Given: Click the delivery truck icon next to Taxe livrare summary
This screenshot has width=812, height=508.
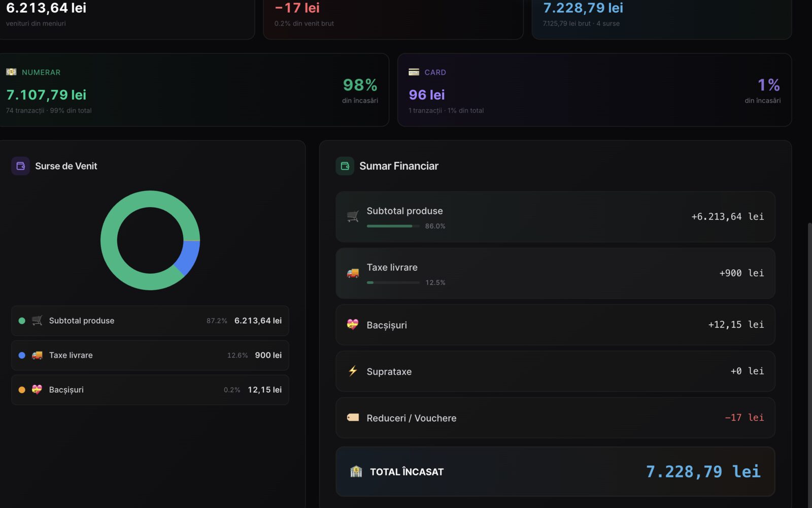Looking at the screenshot, I should click(x=353, y=273).
